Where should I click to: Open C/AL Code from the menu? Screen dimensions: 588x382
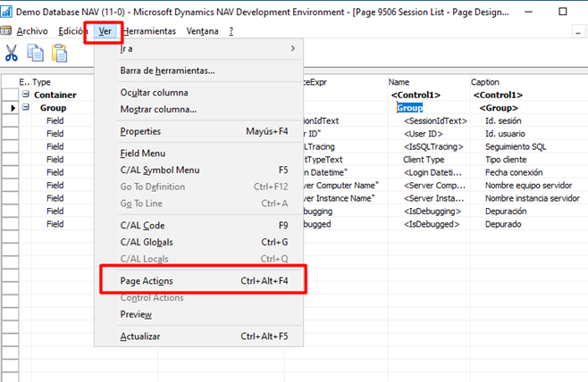198,226
